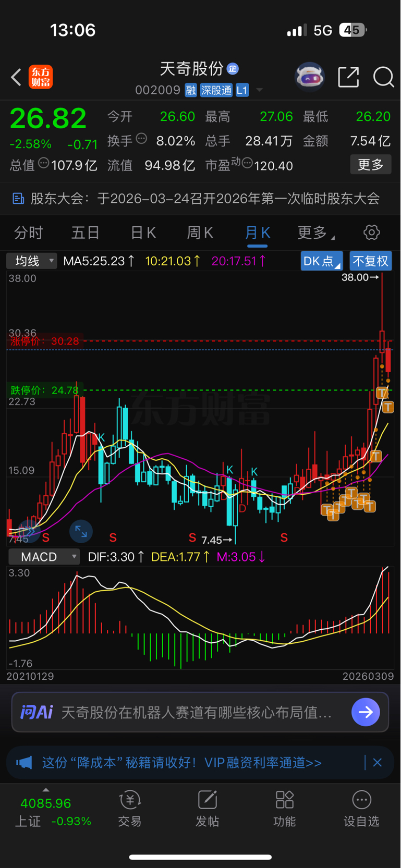
Task: Tap the M:3.05 value
Action: 241,557
